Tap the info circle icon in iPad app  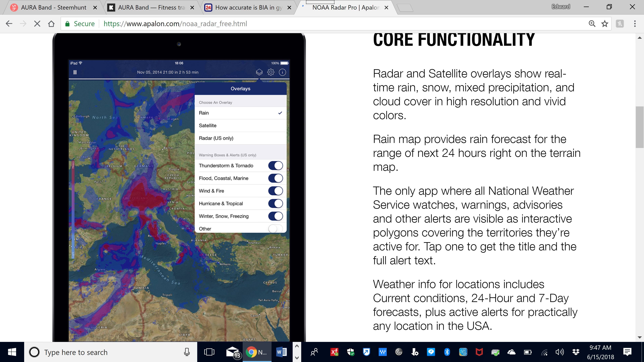point(282,72)
